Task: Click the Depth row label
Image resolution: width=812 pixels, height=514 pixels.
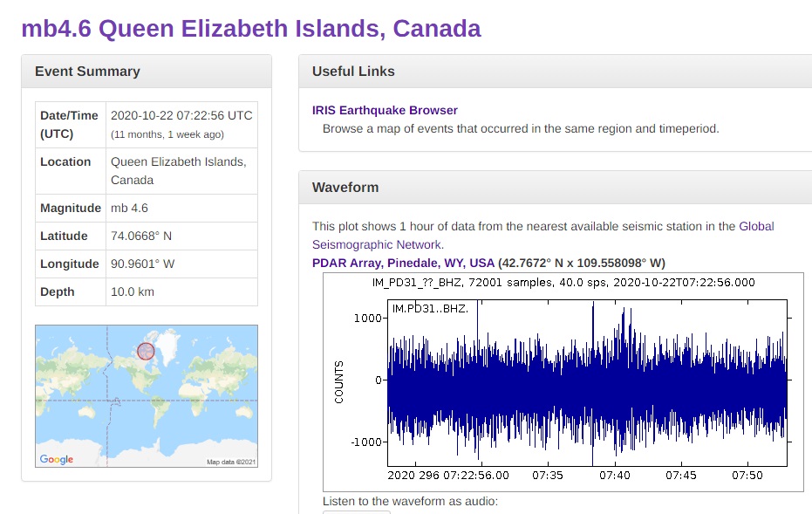Action: 58,292
